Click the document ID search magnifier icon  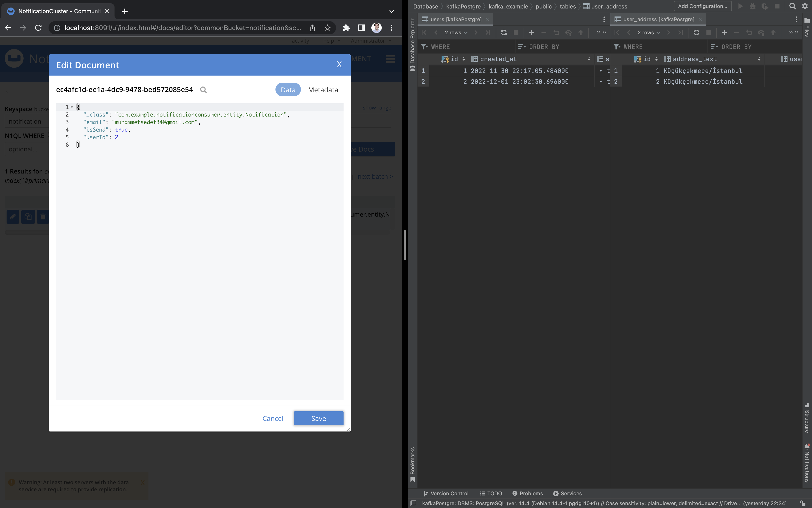coord(203,90)
